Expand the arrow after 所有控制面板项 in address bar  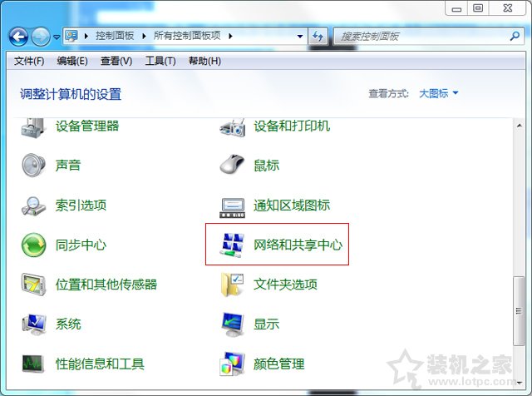tap(230, 37)
